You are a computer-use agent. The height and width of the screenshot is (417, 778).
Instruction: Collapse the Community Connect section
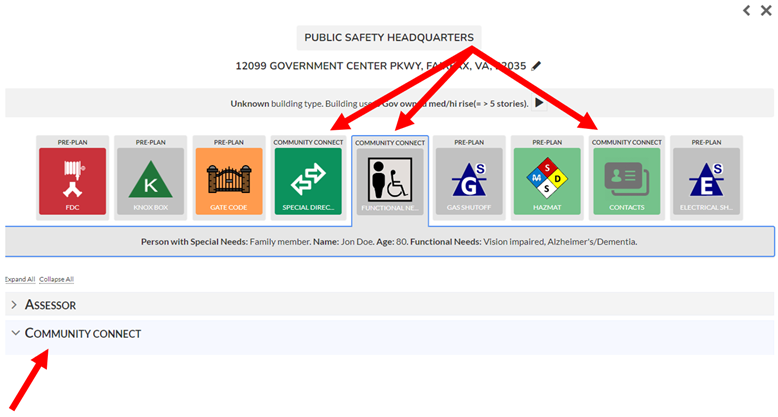[x=82, y=333]
